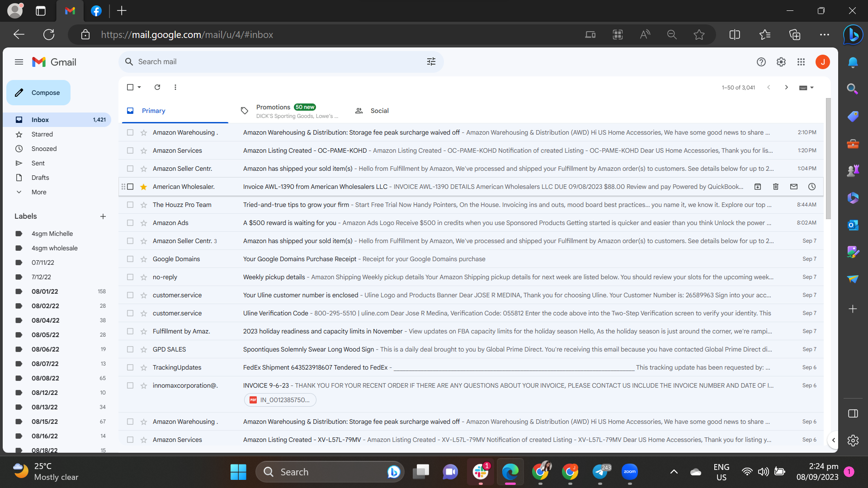The image size is (868, 488).
Task: Open the 4sgm wholesale label
Action: tap(54, 248)
